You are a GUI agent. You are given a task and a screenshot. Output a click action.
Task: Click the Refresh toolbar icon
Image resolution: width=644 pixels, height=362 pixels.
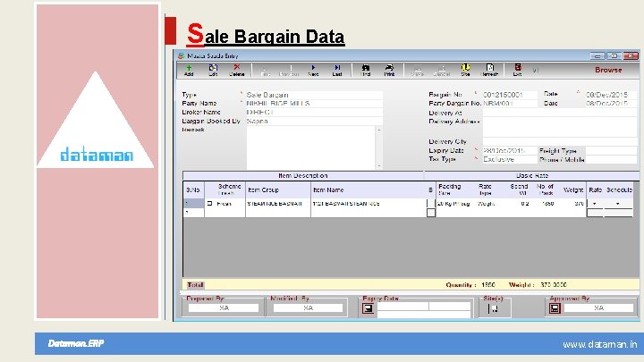(489, 71)
